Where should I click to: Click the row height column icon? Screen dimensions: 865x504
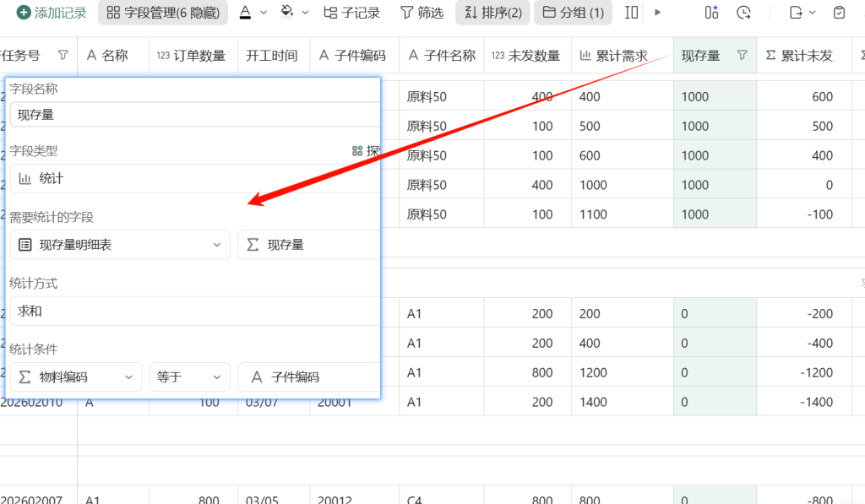(631, 12)
